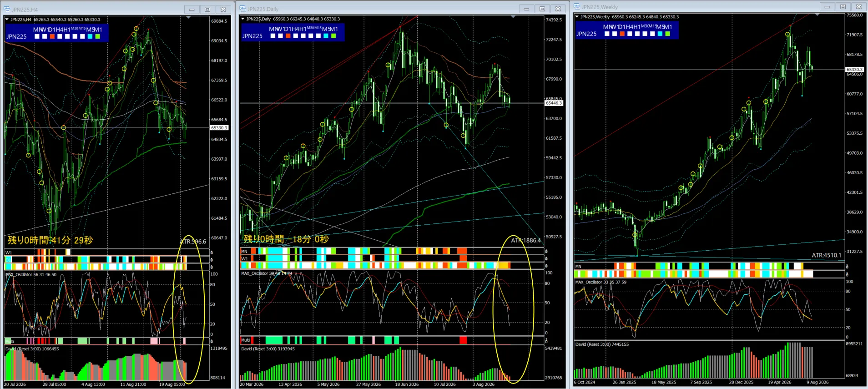Click the cyan M5 square in Daily chart panel

(326, 36)
